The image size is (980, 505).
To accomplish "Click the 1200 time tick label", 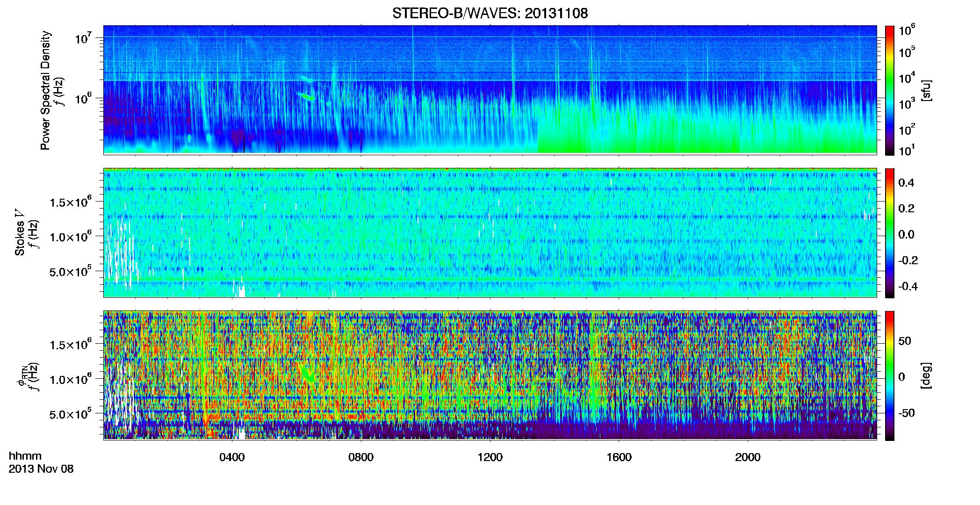I will pyautogui.click(x=490, y=457).
